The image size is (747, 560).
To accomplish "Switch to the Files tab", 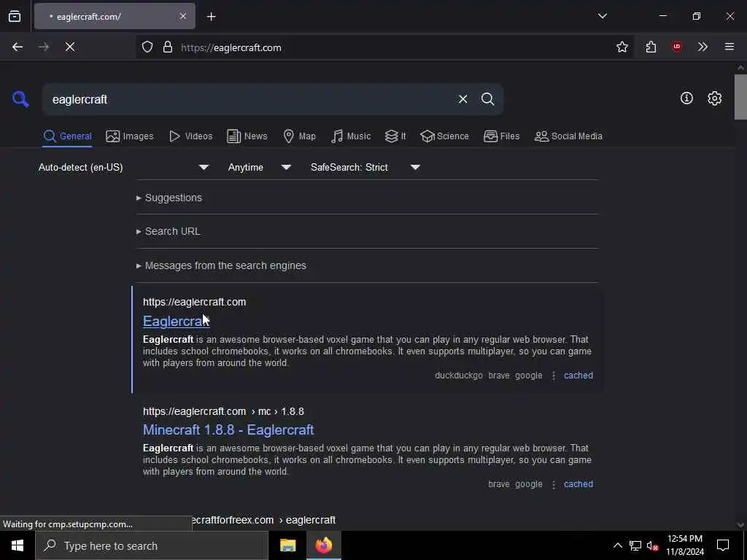I will pos(502,136).
